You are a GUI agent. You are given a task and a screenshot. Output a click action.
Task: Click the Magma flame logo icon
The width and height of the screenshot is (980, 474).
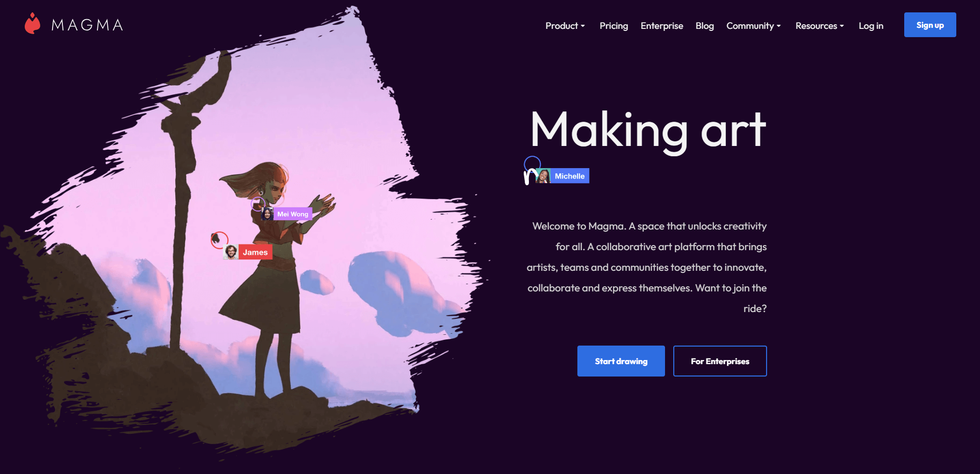tap(32, 24)
